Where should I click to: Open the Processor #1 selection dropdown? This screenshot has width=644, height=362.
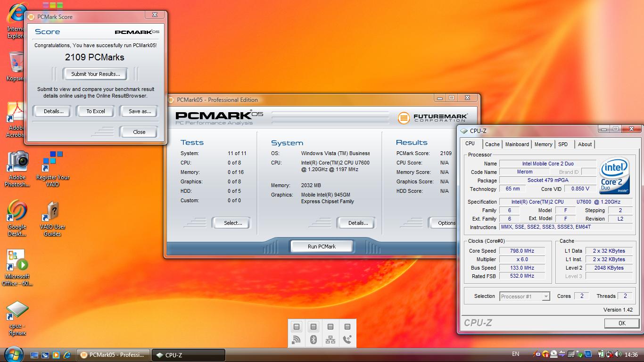[x=525, y=296]
